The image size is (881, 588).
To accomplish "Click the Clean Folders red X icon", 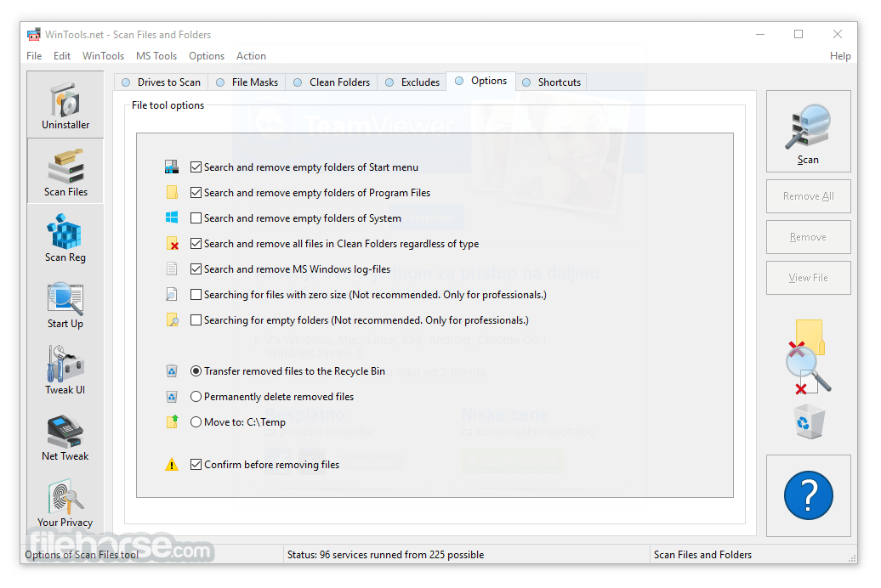I will click(172, 243).
